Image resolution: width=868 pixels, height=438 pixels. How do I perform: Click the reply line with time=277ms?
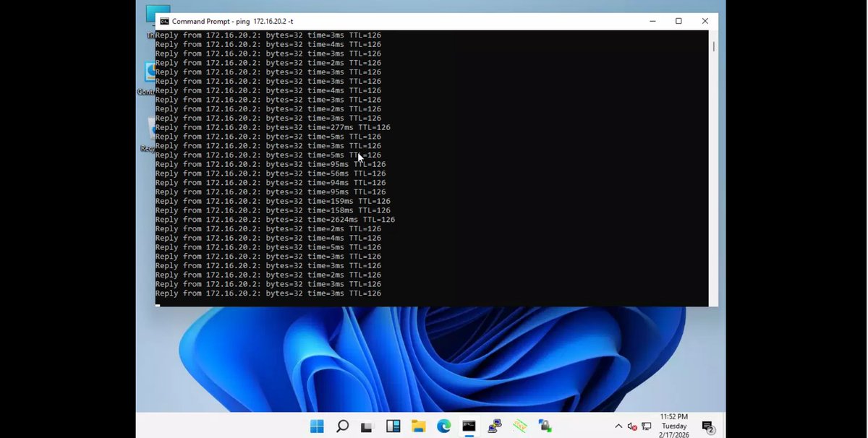coord(273,127)
